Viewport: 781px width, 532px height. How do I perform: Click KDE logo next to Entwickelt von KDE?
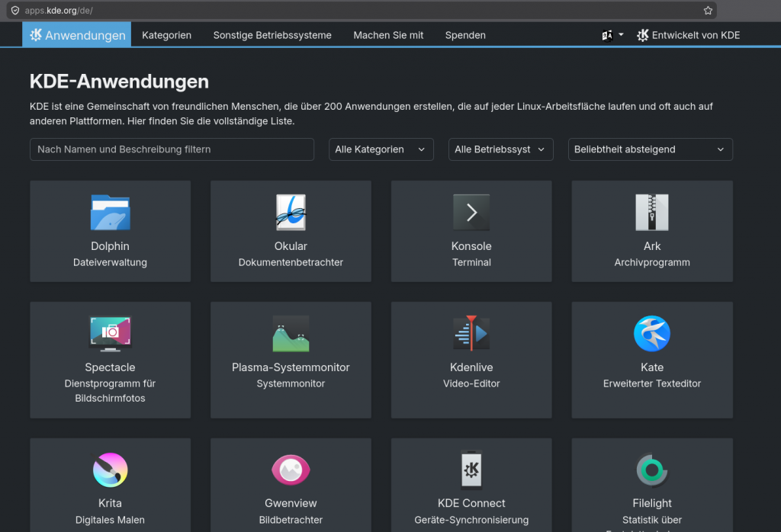642,35
